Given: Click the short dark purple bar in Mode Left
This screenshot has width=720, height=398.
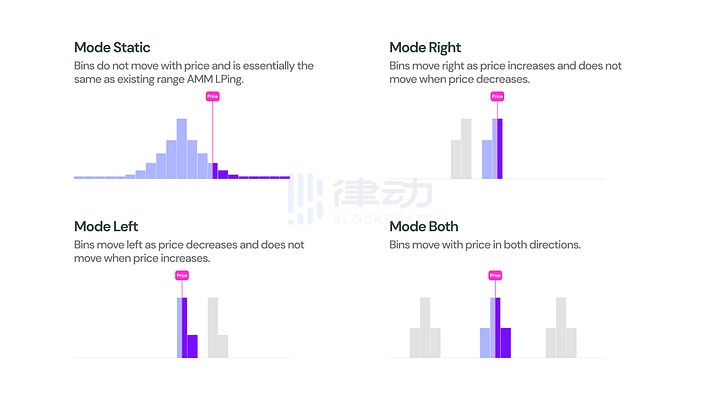Looking at the screenshot, I should tap(192, 347).
